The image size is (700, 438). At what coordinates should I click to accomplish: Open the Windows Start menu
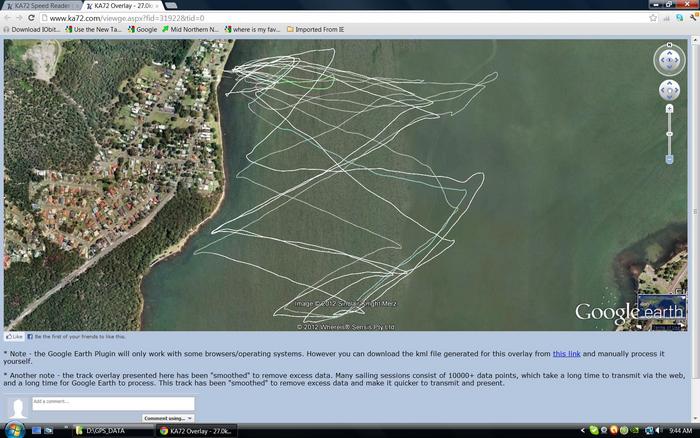10,430
